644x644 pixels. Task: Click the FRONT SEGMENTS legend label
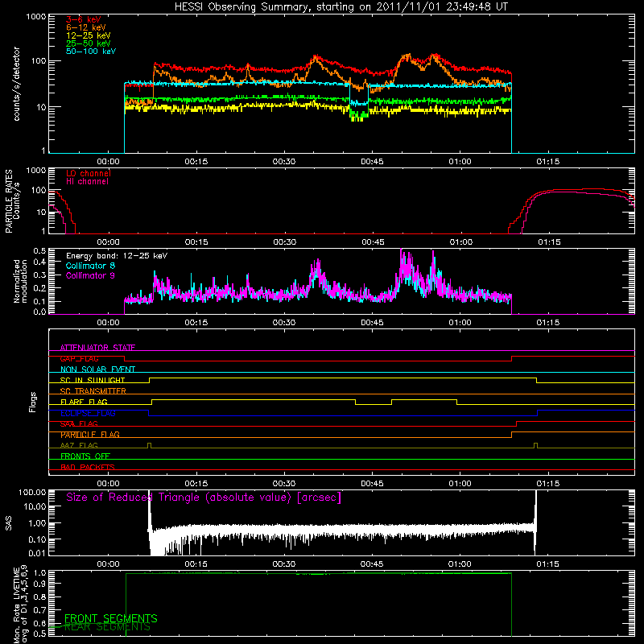coord(111,618)
